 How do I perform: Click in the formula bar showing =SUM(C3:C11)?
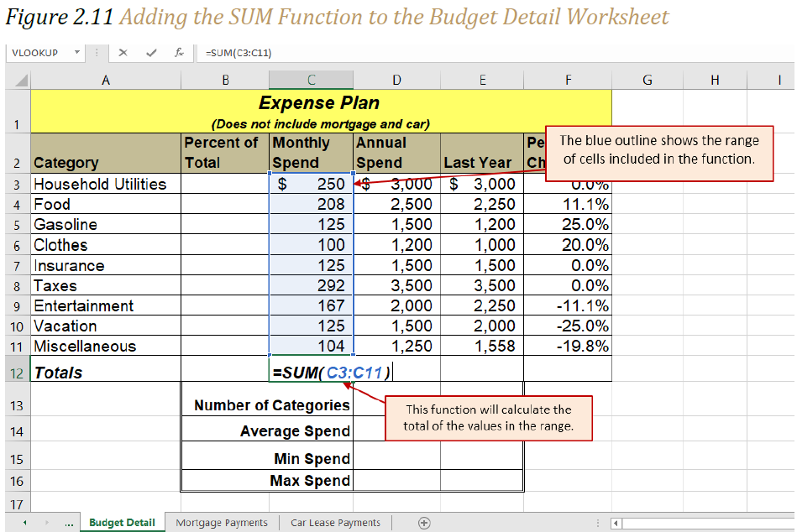click(x=496, y=52)
